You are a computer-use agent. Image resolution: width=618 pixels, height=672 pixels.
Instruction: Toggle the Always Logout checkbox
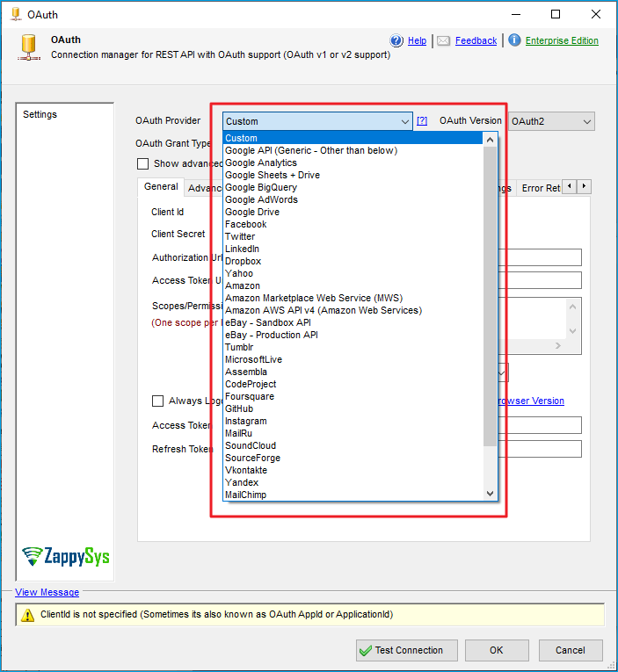tap(158, 401)
